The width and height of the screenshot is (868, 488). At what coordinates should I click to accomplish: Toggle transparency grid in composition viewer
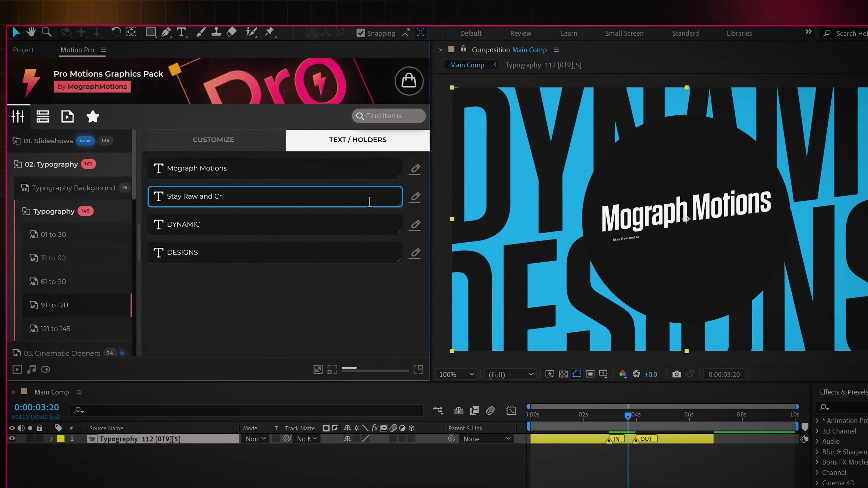point(563,374)
